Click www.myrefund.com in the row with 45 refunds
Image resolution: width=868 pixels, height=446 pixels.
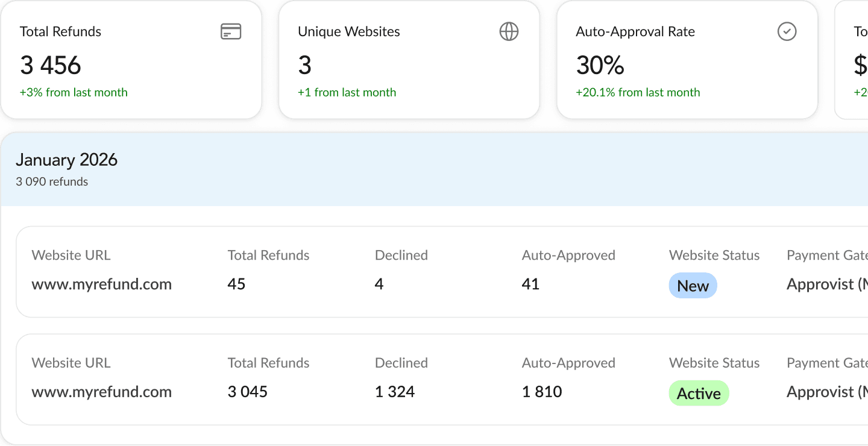(102, 284)
